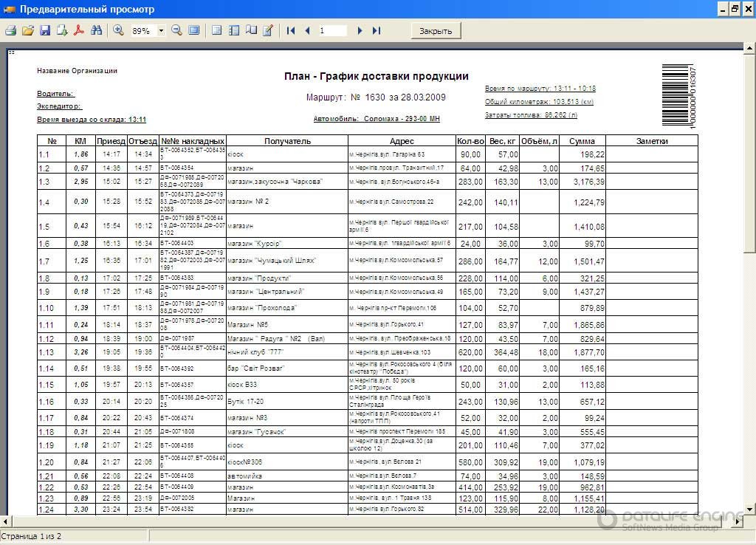Click the 'КМ' column header

80,141
